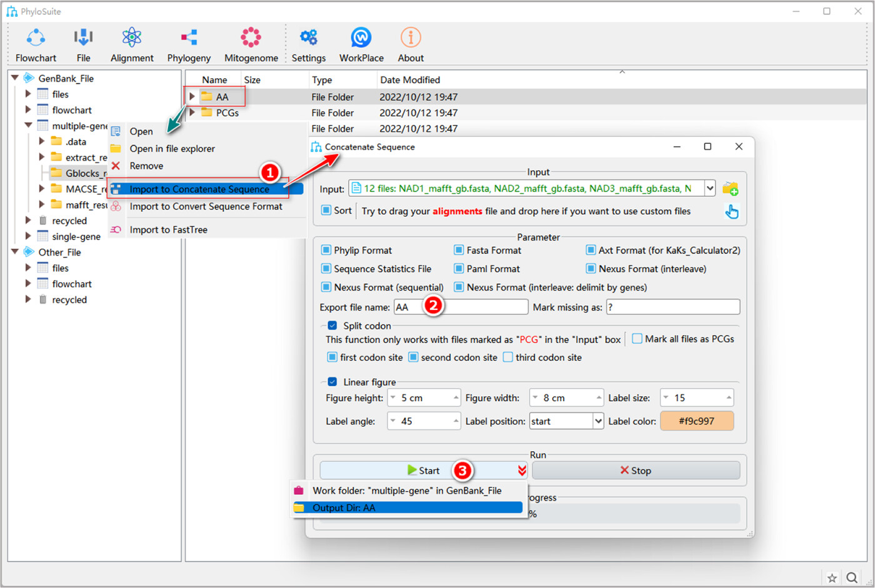The image size is (875, 588).
Task: Toggle Paml Format checkbox
Action: coord(459,269)
